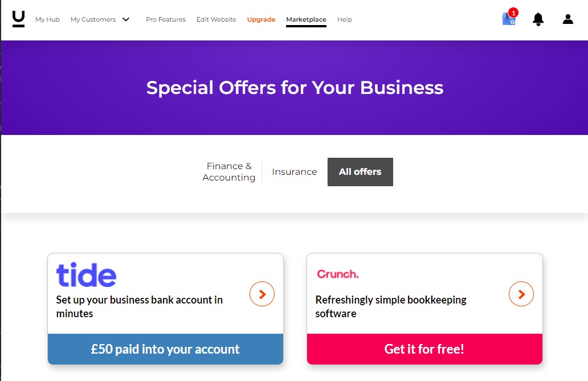Open Pro Features from the navigation
This screenshot has height=381, width=588.
pyautogui.click(x=165, y=19)
